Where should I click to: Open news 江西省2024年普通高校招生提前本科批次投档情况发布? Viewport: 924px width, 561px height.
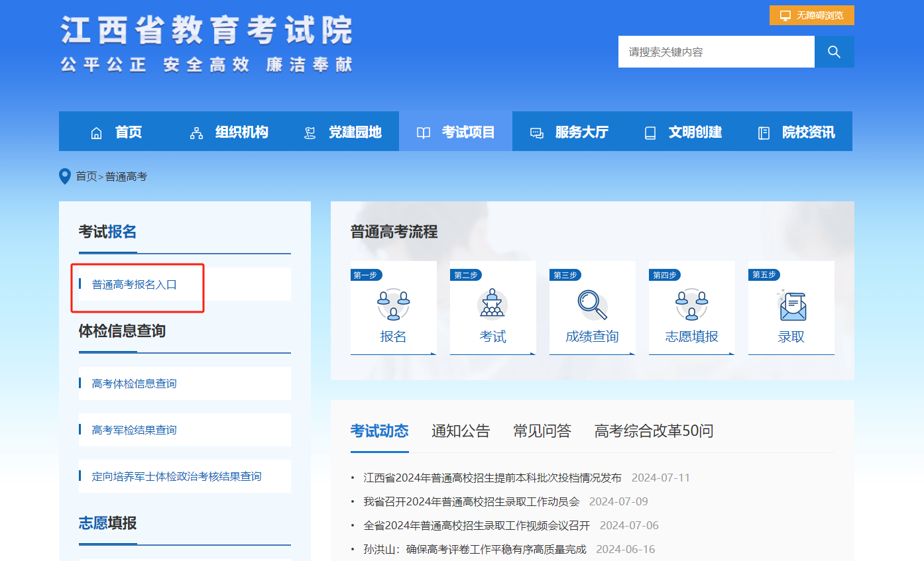492,478
